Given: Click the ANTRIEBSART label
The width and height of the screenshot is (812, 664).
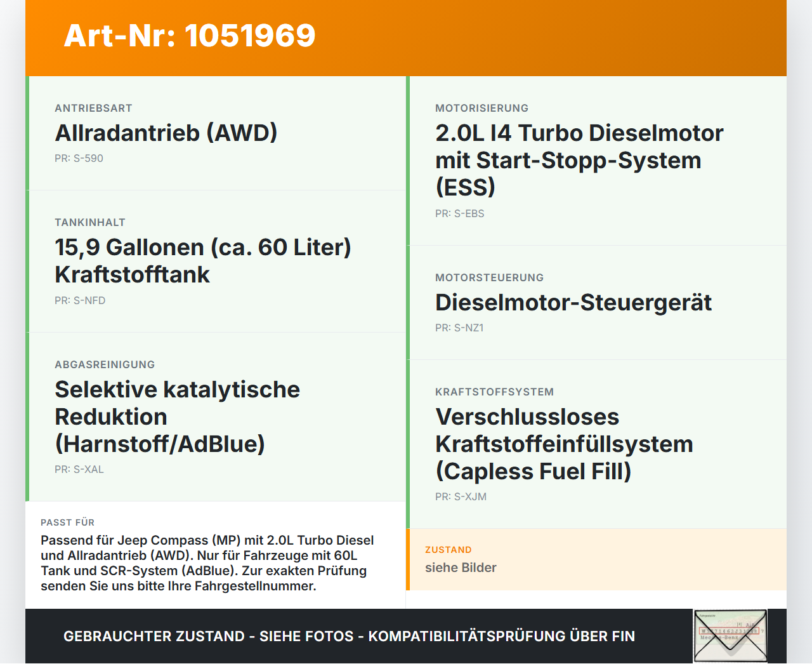Looking at the screenshot, I should pyautogui.click(x=93, y=108).
